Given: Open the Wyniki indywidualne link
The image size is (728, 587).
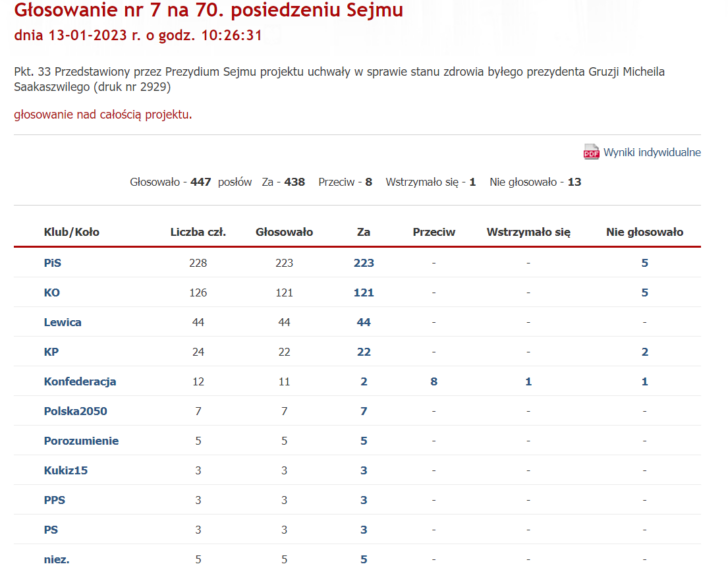Looking at the screenshot, I should pos(652,152).
